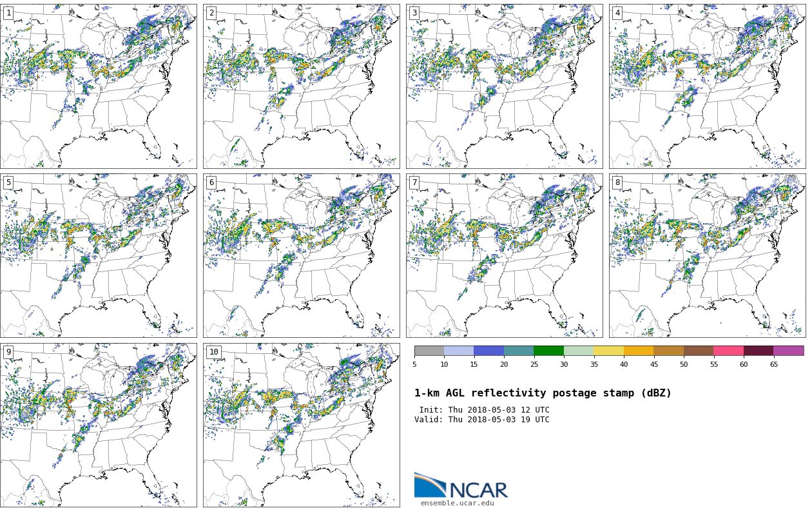Click the NCAR logo

pyautogui.click(x=461, y=487)
